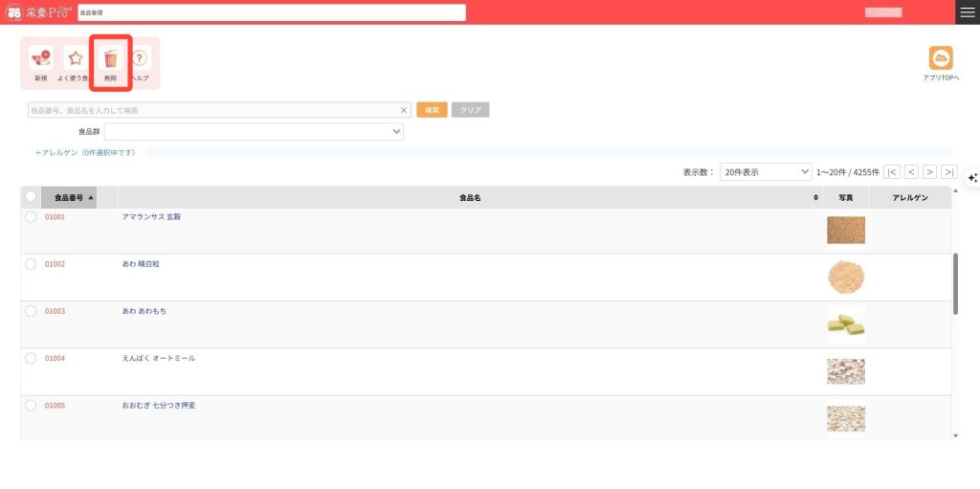Open the 食品群 dropdown
Viewport: 980px width, 489px height.
pyautogui.click(x=254, y=132)
